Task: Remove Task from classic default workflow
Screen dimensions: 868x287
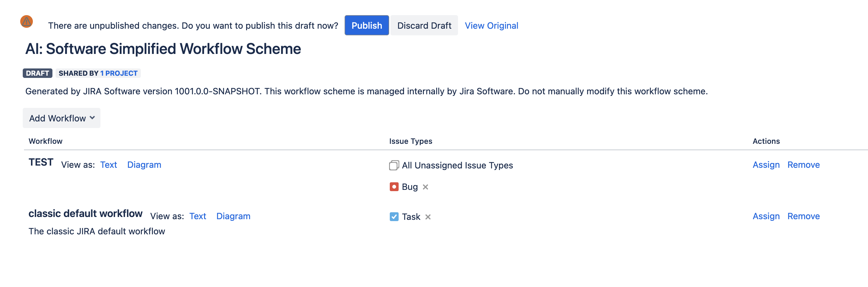Action: (428, 217)
